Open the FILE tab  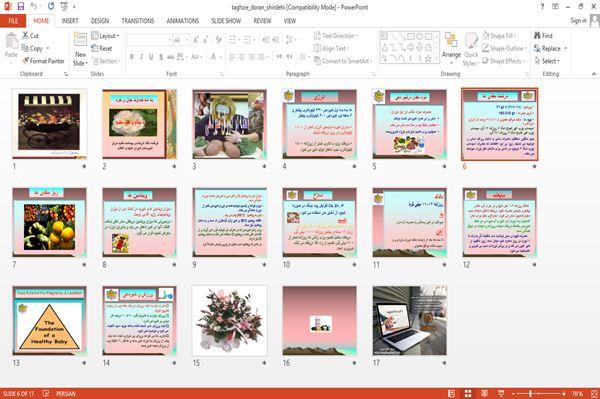point(13,21)
